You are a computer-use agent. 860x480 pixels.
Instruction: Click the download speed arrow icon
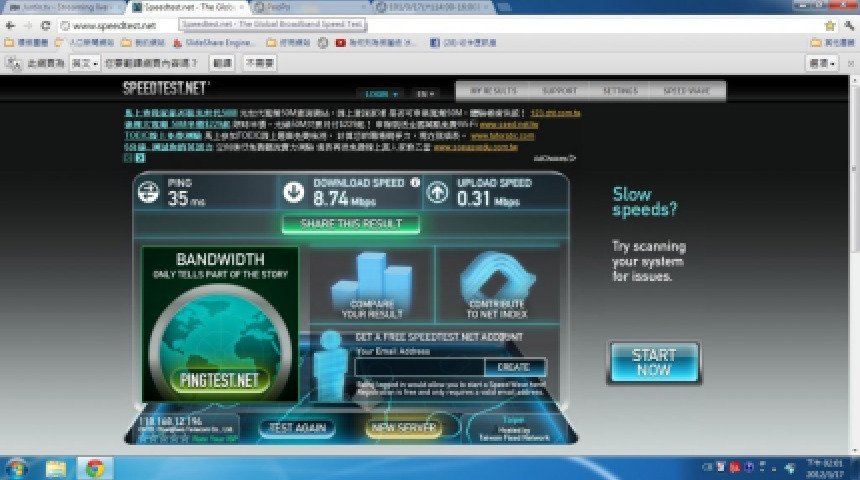tap(294, 192)
